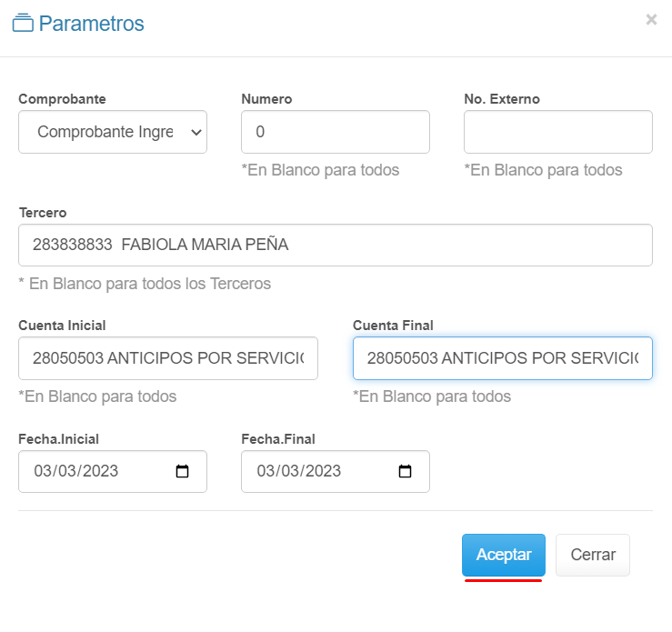Click the Cuenta Inicial account field
Viewport: 672px width, 632px height.
click(168, 358)
